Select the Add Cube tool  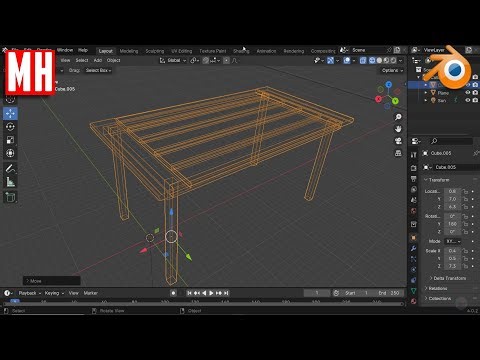pyautogui.click(x=10, y=197)
